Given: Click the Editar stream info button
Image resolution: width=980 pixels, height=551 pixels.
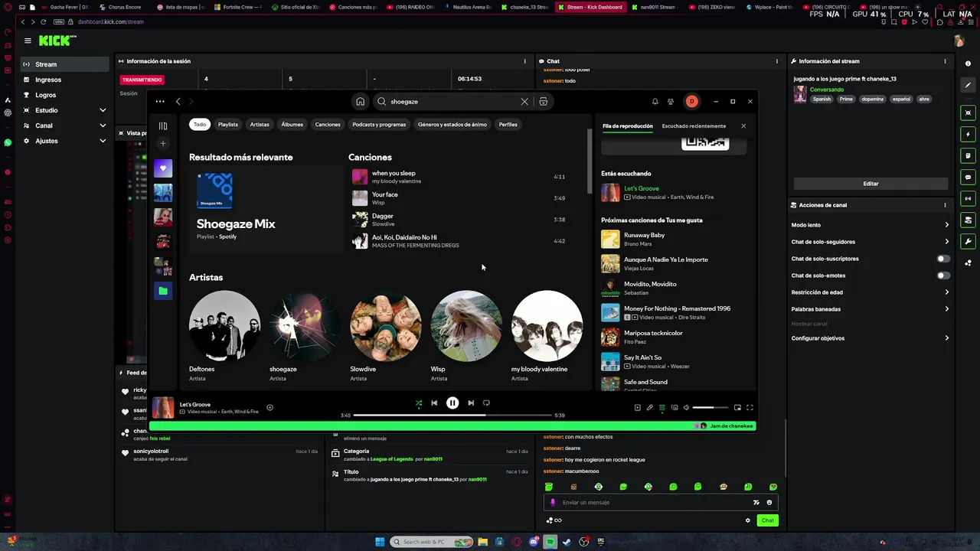Looking at the screenshot, I should [x=871, y=184].
